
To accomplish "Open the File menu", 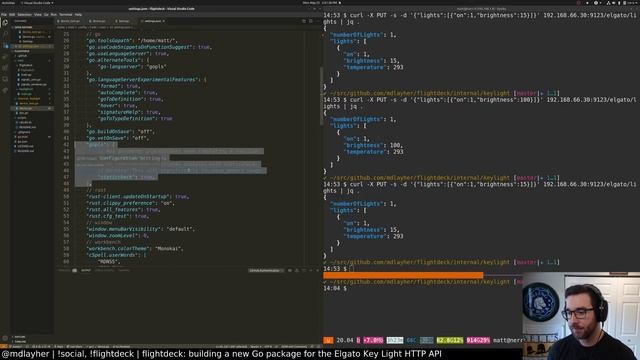I will pos(4,14).
